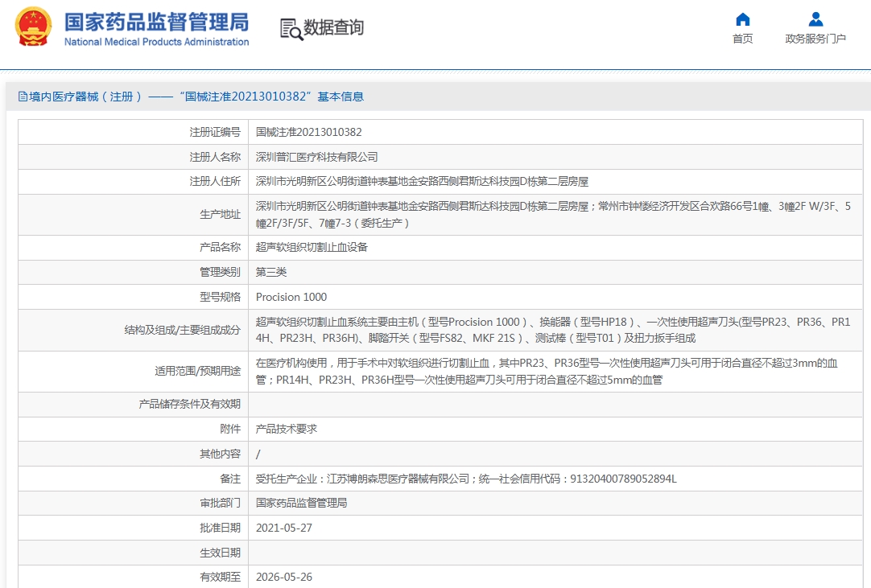The height and width of the screenshot is (588, 871).
Task: Click the 附件 row label
Action: point(230,429)
